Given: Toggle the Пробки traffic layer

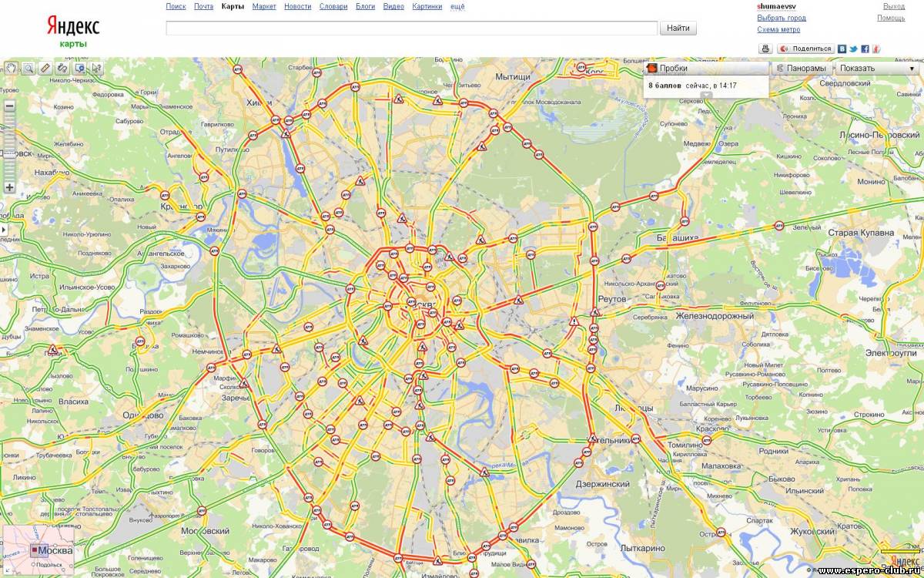Looking at the screenshot, I should click(x=706, y=68).
